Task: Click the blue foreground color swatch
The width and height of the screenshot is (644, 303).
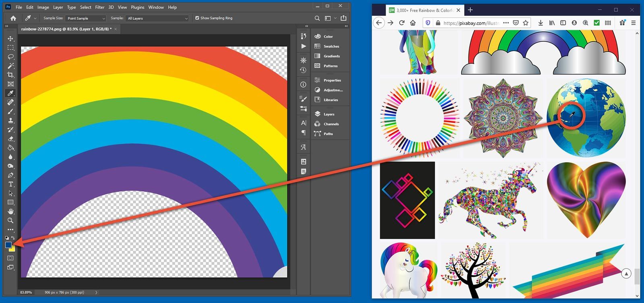Action: point(8,245)
